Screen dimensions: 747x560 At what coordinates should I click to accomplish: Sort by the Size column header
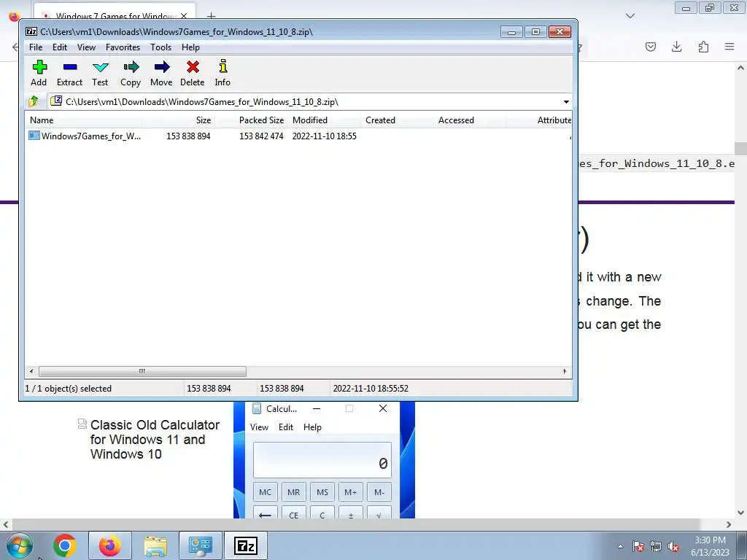[x=178, y=120]
